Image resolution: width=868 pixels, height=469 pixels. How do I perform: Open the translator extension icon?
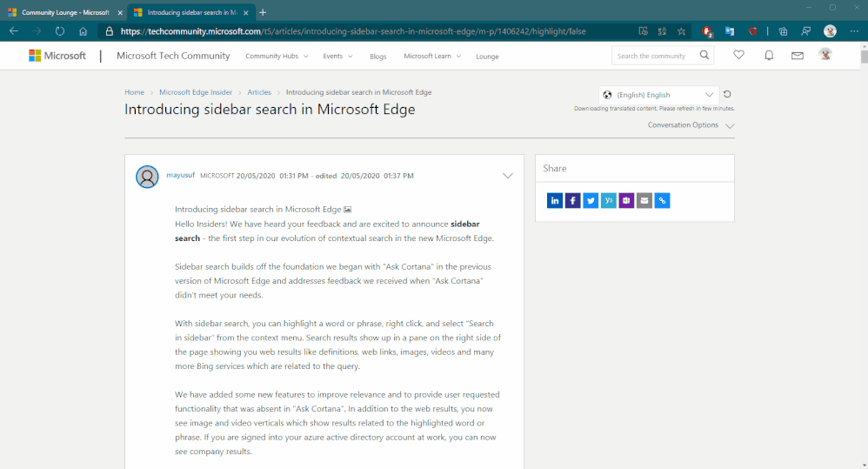point(730,31)
